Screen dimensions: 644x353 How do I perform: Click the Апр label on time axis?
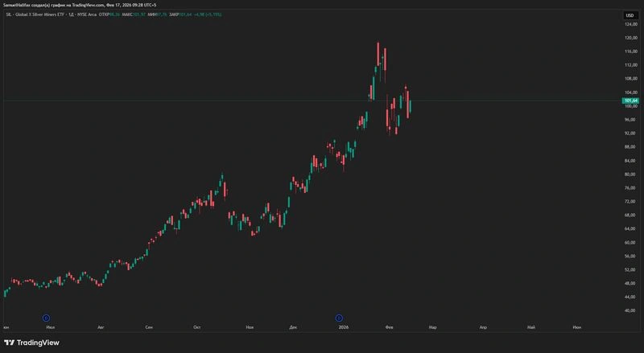(483, 327)
